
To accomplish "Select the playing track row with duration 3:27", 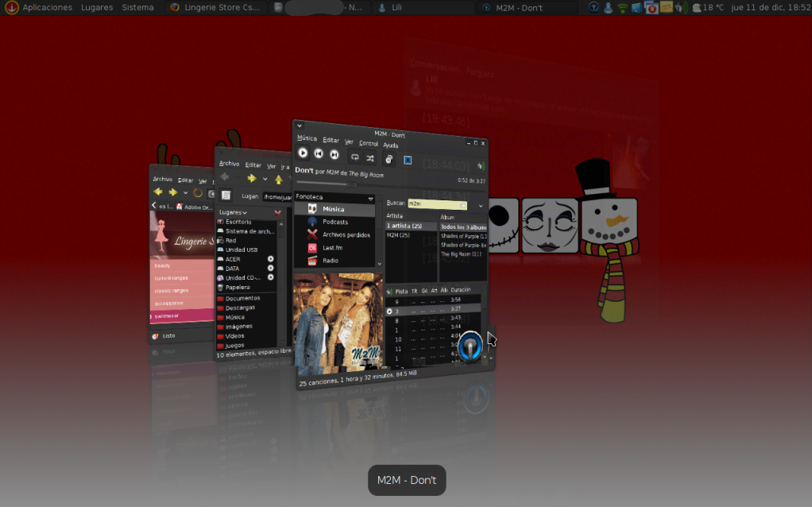I will pos(434,310).
